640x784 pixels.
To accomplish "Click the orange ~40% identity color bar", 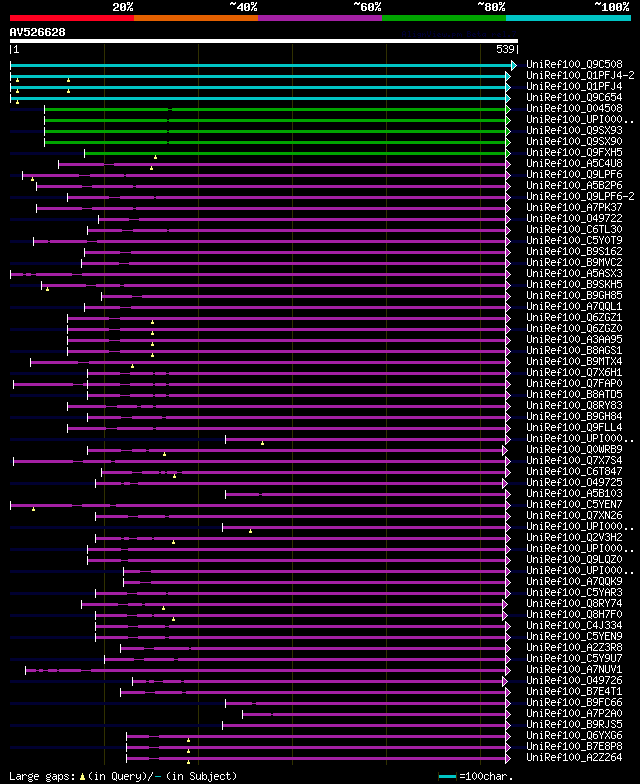I will (196, 18).
